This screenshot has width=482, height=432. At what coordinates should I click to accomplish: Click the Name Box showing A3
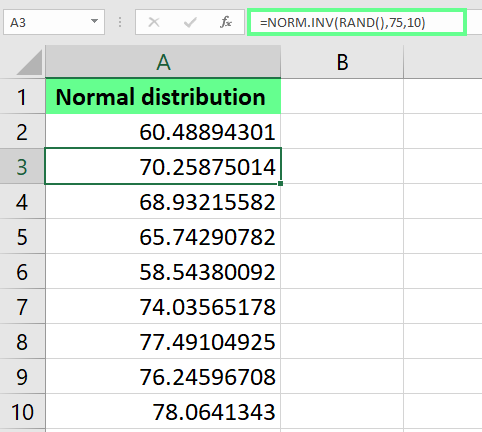[54, 22]
